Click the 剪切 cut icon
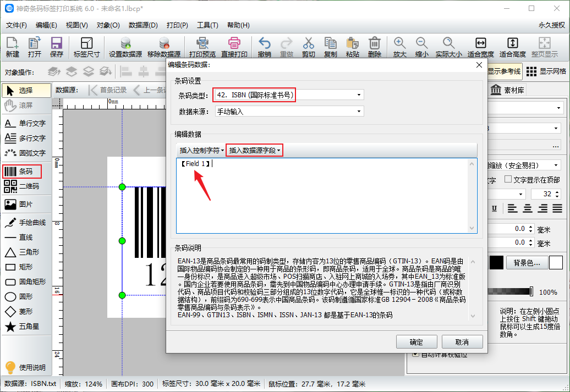The height and width of the screenshot is (392, 570). click(308, 47)
